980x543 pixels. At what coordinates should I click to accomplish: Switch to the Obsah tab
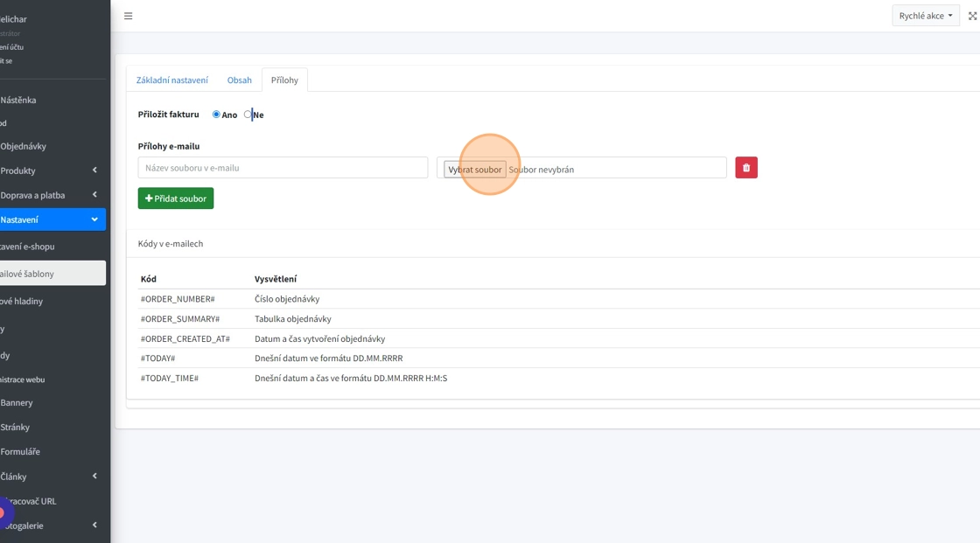point(239,80)
